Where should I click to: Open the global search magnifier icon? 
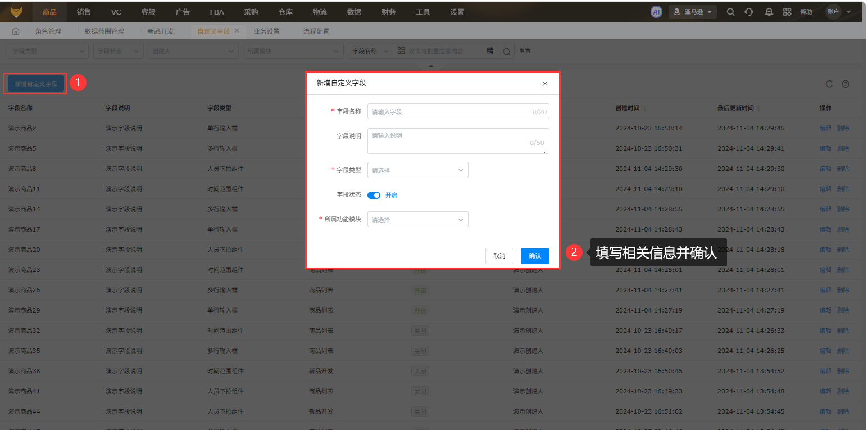click(x=730, y=12)
